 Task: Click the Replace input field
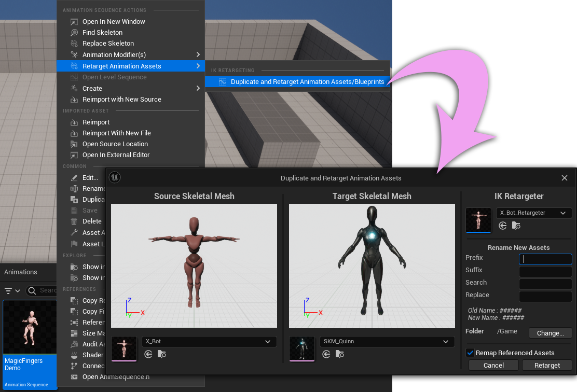tap(545, 297)
